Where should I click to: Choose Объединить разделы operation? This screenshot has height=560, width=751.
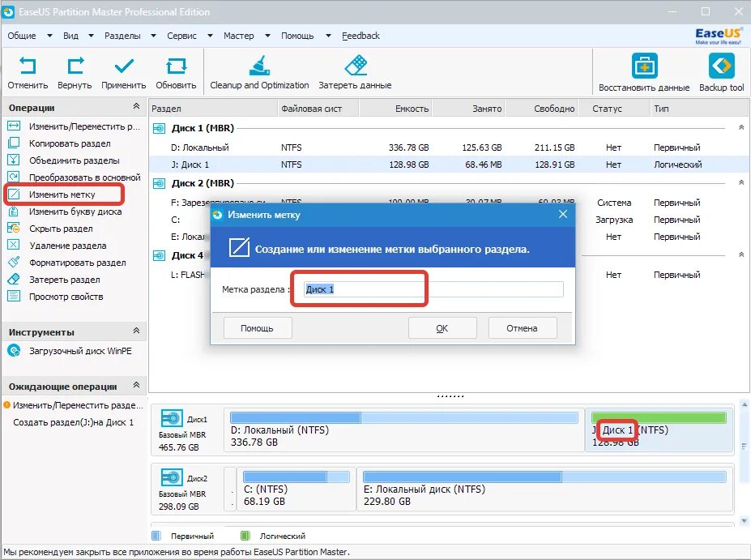(64, 160)
